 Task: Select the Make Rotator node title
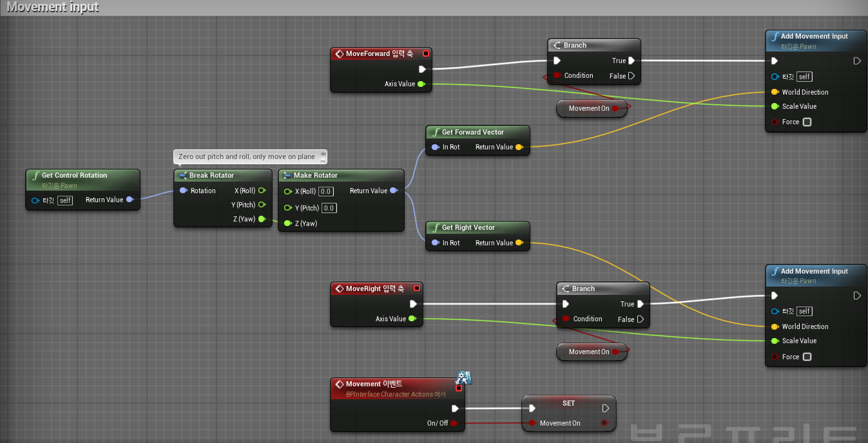pos(316,175)
